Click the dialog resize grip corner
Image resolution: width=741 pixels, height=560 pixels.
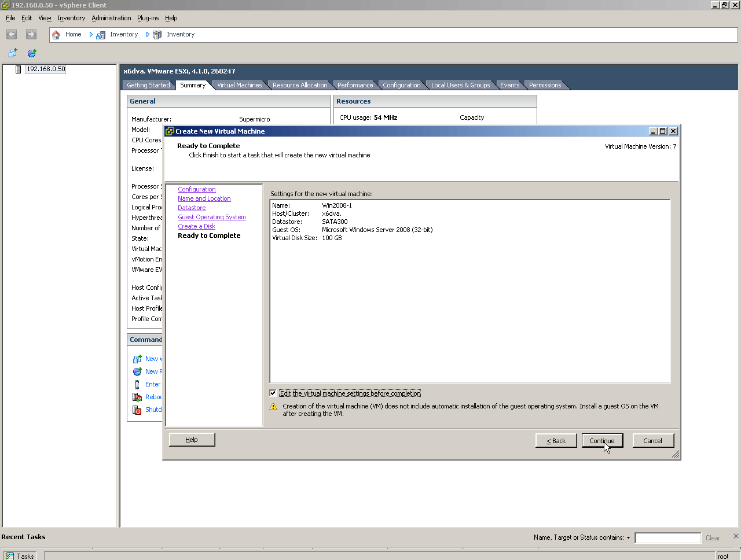(x=675, y=455)
